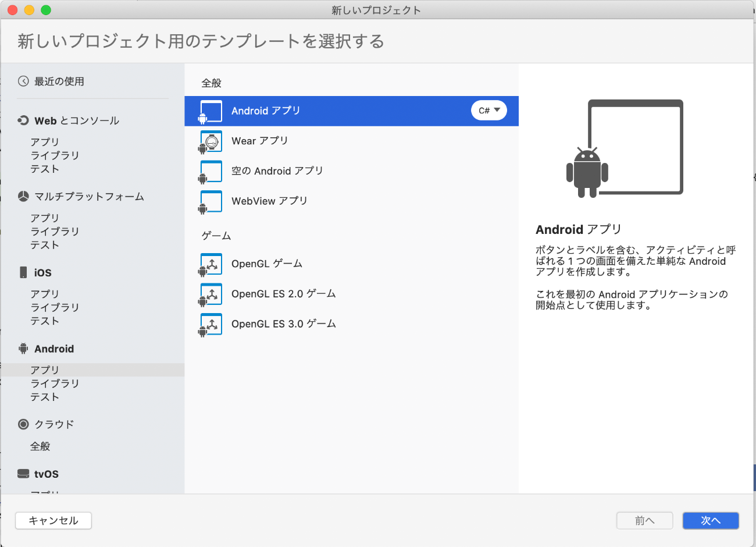This screenshot has width=756, height=547.
Task: Select アプリ under Web とコンソール
Action: pyautogui.click(x=45, y=142)
